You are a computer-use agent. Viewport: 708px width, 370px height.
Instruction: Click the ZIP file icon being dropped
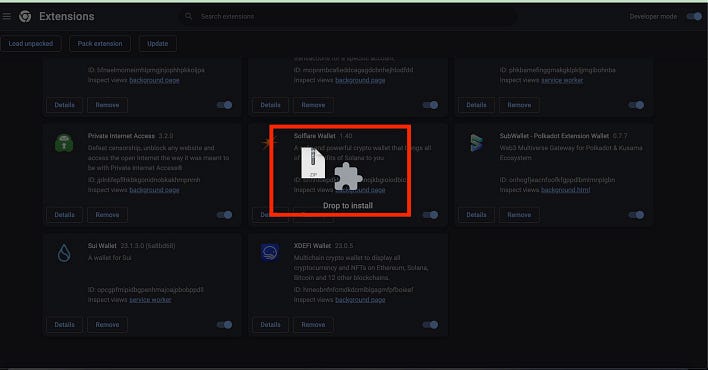click(313, 162)
